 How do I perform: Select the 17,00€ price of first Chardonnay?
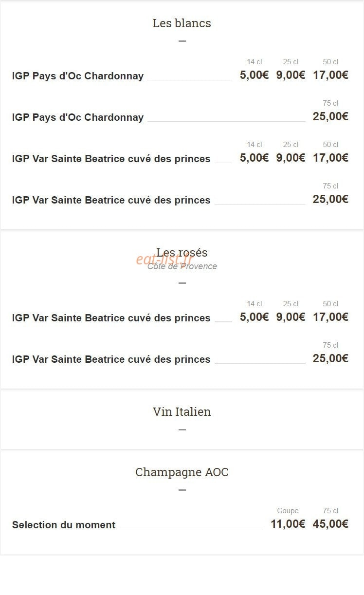[331, 75]
